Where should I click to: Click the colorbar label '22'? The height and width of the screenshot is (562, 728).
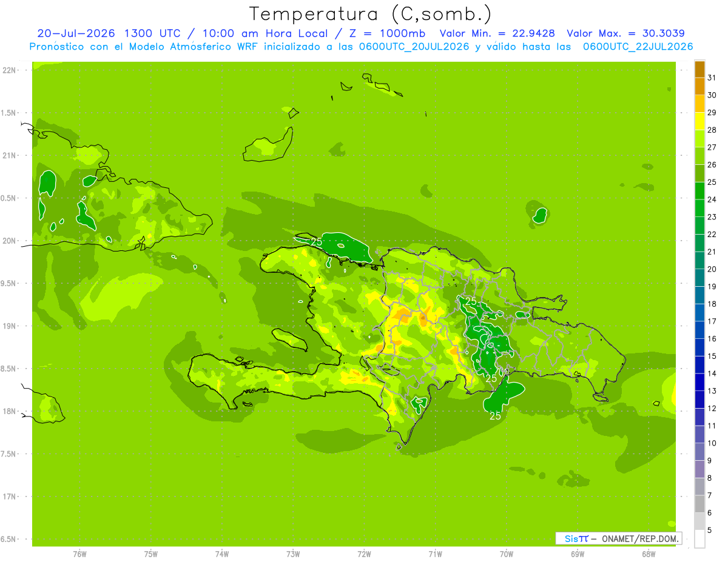(712, 234)
